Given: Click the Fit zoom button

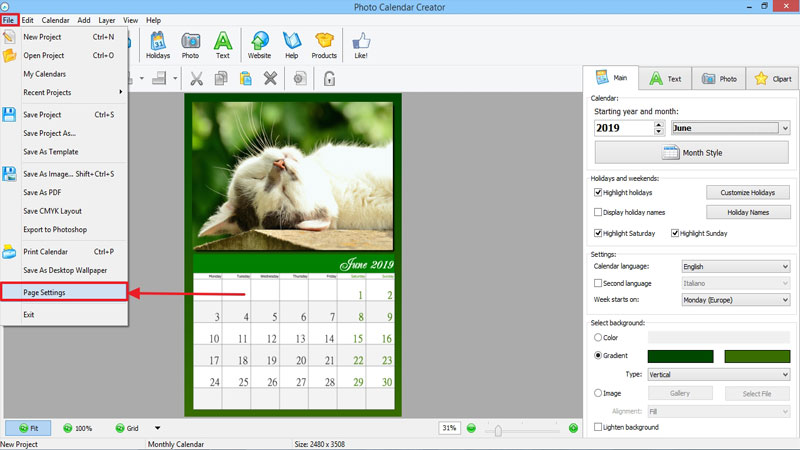Looking at the screenshot, I should coord(28,428).
